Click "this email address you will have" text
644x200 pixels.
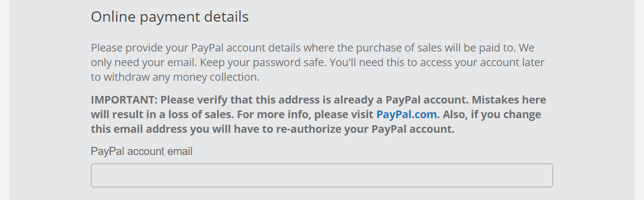coord(173,129)
